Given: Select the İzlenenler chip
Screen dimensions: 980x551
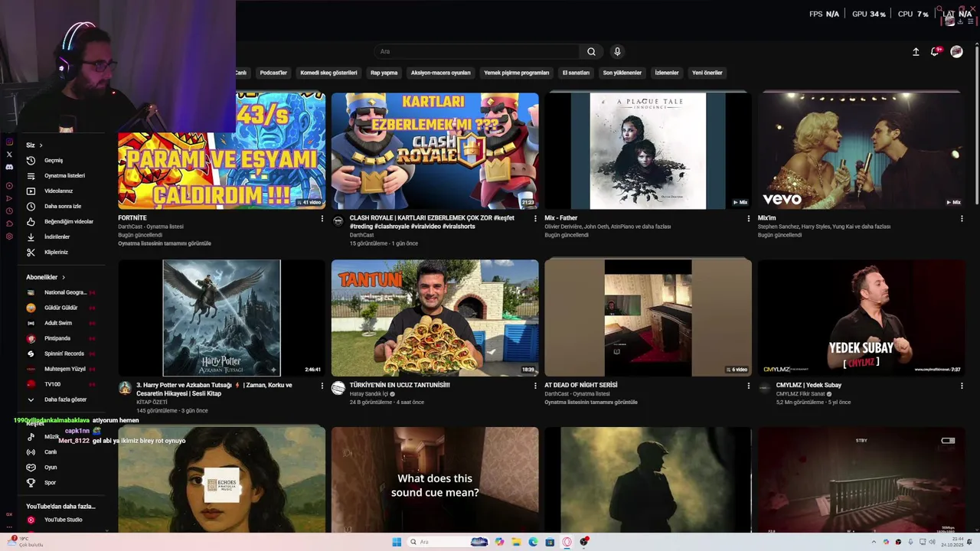Looking at the screenshot, I should [667, 73].
